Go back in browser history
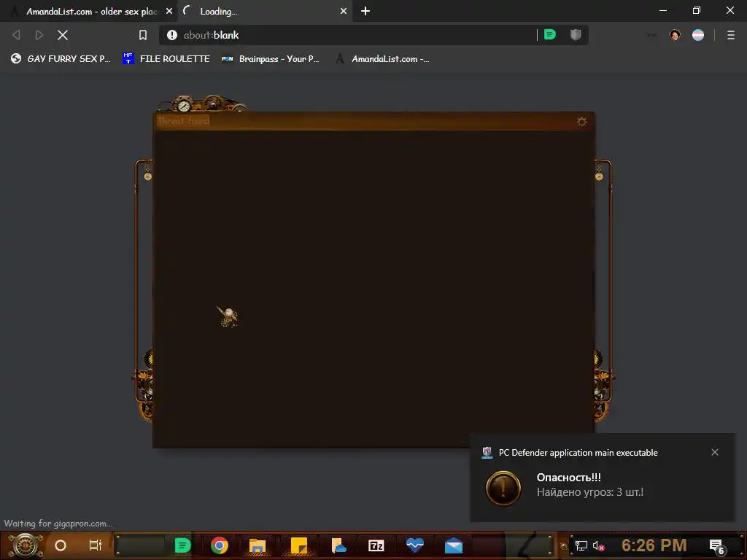Image resolution: width=747 pixels, height=560 pixels. pyautogui.click(x=16, y=35)
